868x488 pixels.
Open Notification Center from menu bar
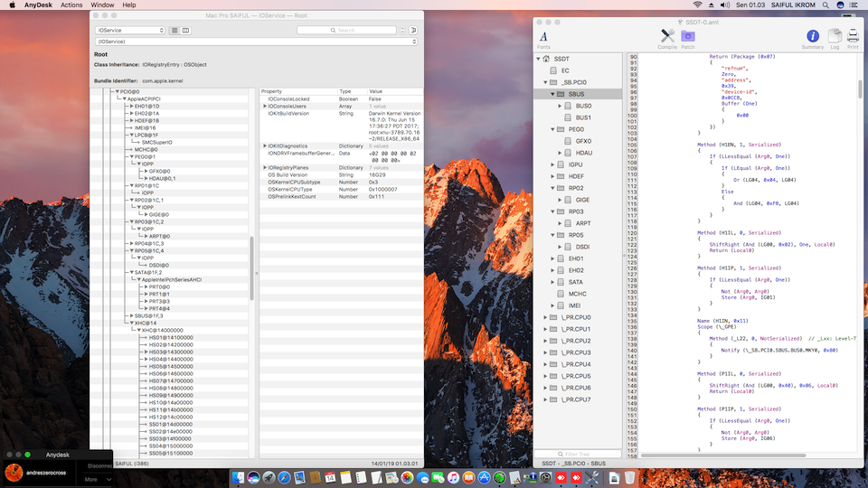[854, 5]
